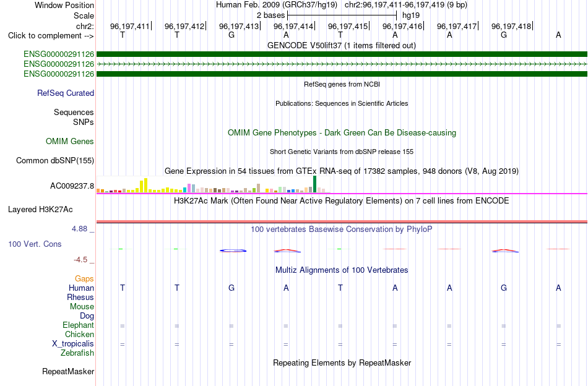588x386 pixels.
Task: Click 'Publications: Sequences in Scientific Articles' title
Action: coord(342,103)
